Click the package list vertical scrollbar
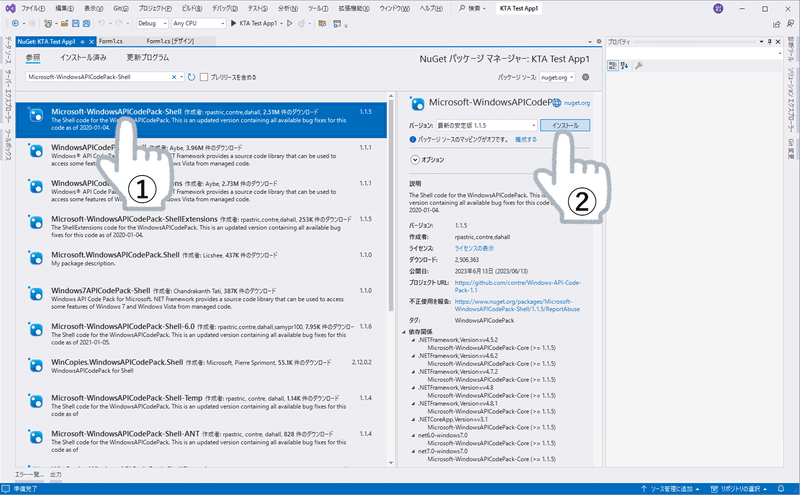Screen dimensions: 800x495 tap(391, 204)
